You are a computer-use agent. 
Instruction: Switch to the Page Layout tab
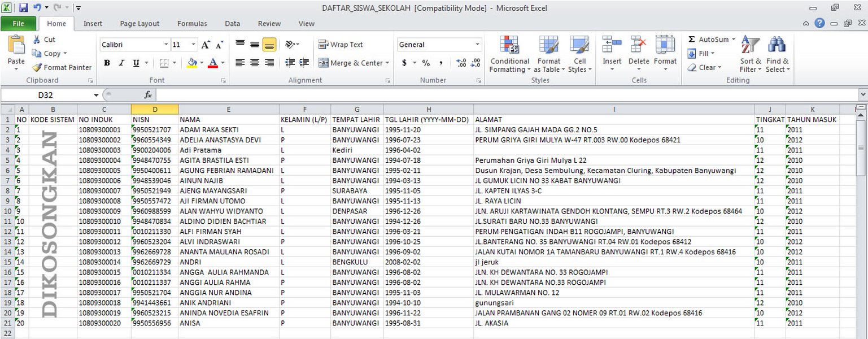(139, 24)
